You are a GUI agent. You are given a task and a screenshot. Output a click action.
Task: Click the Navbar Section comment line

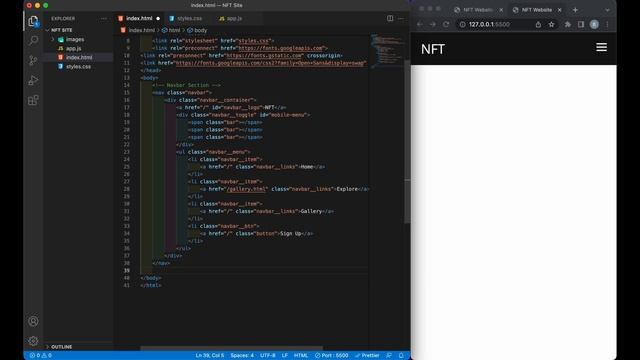click(x=187, y=85)
